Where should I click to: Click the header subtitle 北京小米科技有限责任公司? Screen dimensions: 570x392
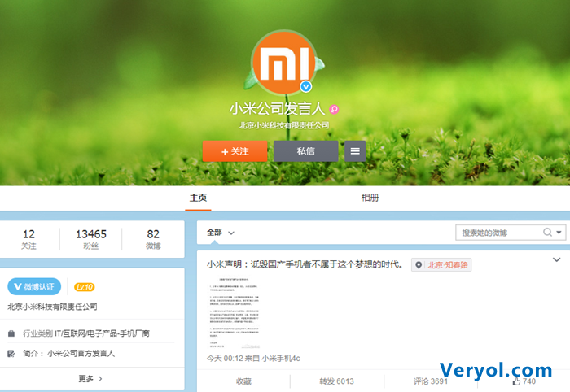tap(284, 125)
